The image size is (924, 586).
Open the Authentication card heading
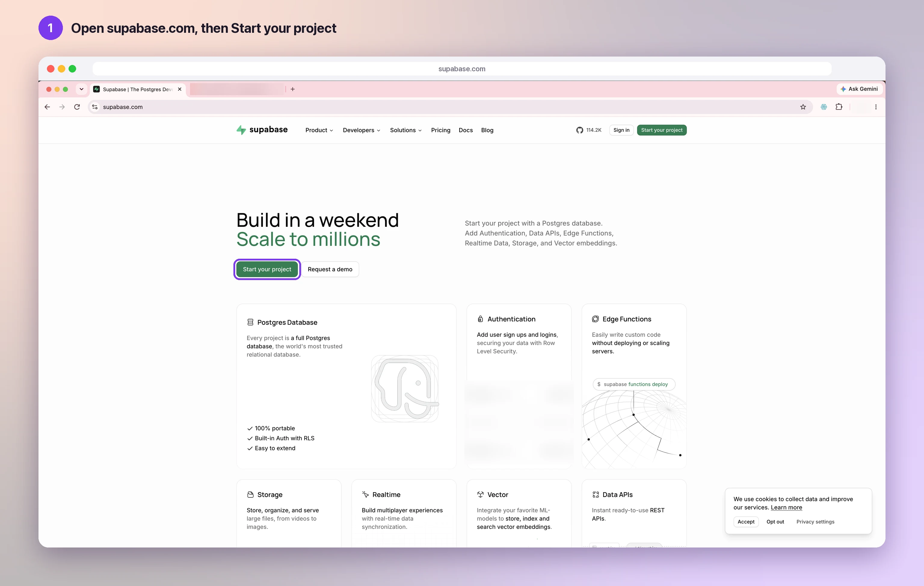click(x=511, y=319)
